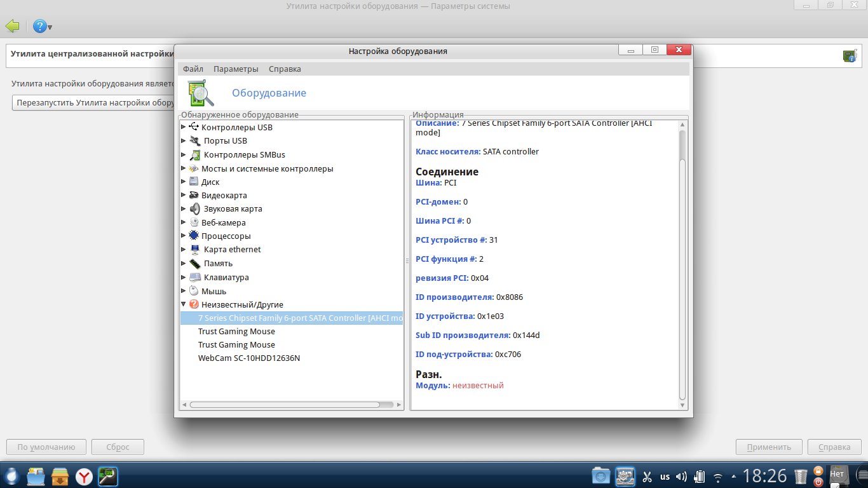868x488 pixels.
Task: Launch the Yandex browser from the taskbar
Action: click(85, 476)
